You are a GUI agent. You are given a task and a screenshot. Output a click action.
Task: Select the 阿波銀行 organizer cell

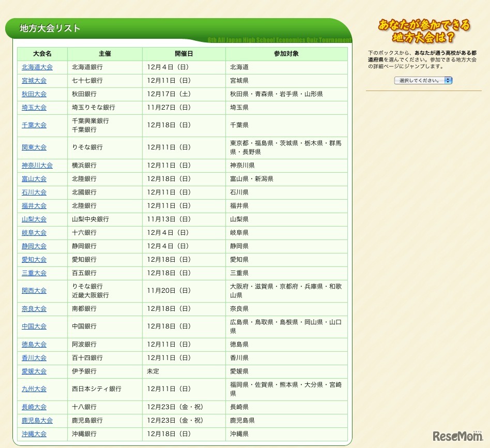[x=105, y=345]
